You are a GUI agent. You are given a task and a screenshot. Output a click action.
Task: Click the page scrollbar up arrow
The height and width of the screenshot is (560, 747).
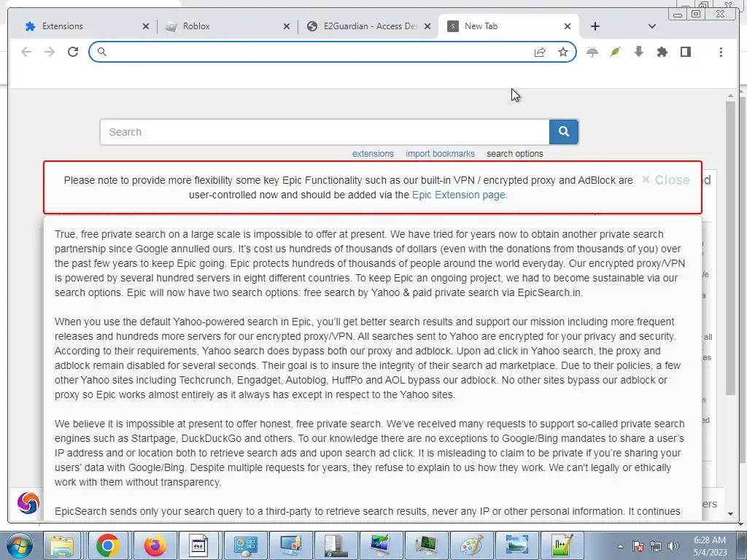pos(731,96)
